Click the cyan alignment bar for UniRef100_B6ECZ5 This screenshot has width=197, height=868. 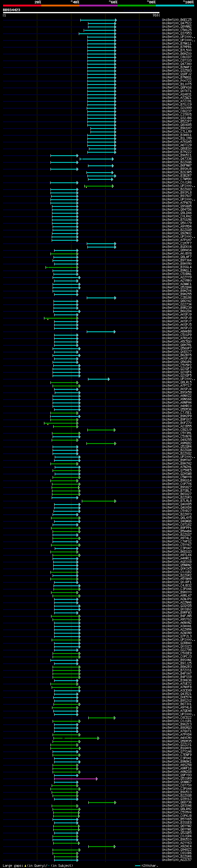tap(98, 20)
